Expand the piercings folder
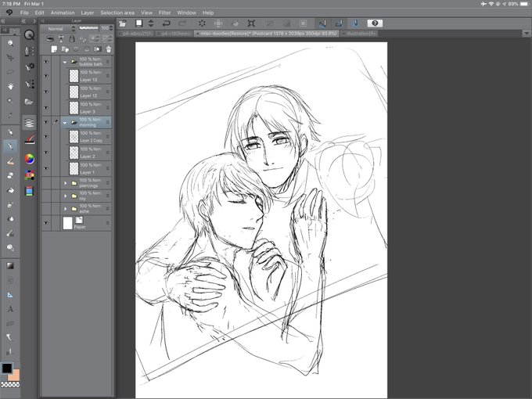 point(66,183)
